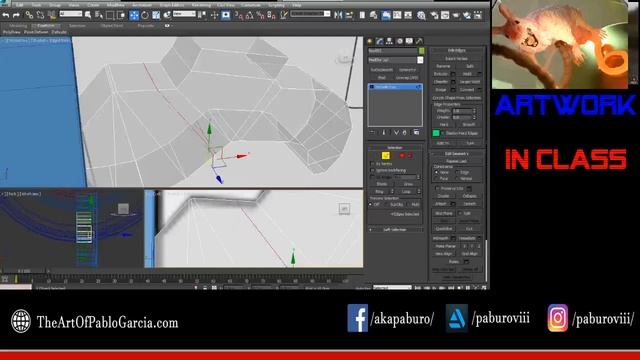Click the Mirror tool icon
This screenshot has width=640, height=360.
pyautogui.click(x=338, y=16)
